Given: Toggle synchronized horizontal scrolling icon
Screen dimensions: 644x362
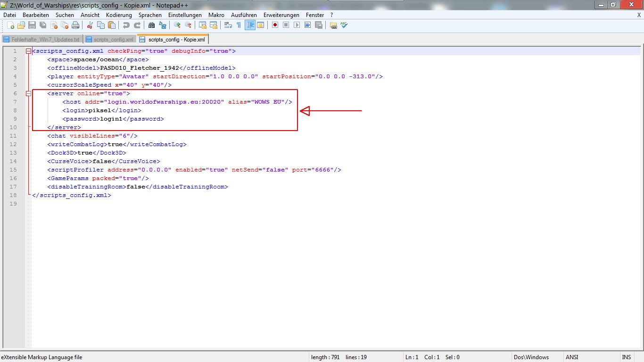Looking at the screenshot, I should click(x=213, y=25).
